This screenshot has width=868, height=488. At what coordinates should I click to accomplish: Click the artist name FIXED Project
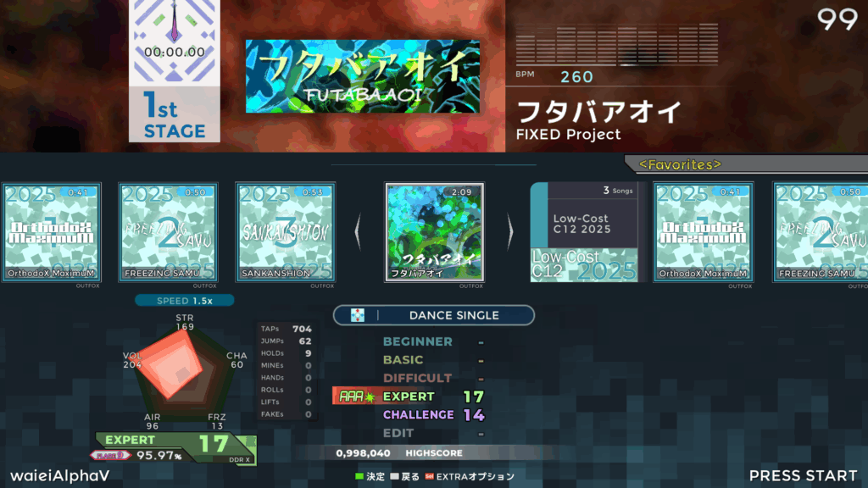569,135
